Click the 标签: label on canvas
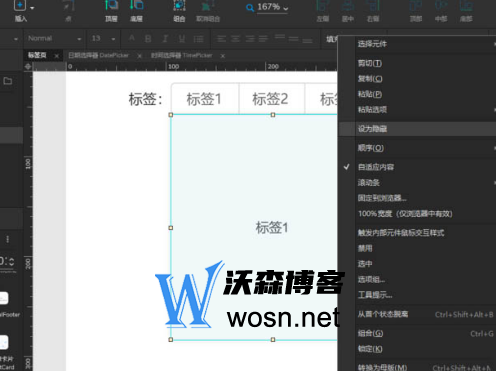Image resolution: width=496 pixels, height=371 pixels. point(145,99)
